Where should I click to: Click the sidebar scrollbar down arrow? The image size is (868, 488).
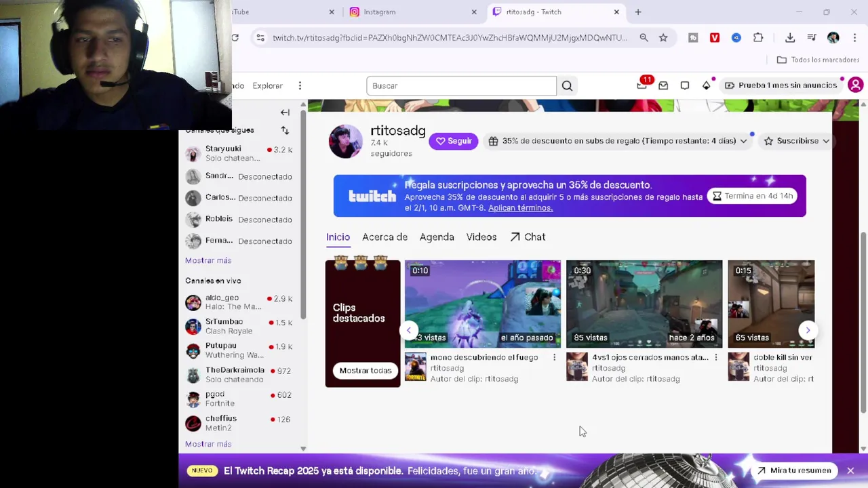[x=303, y=449]
